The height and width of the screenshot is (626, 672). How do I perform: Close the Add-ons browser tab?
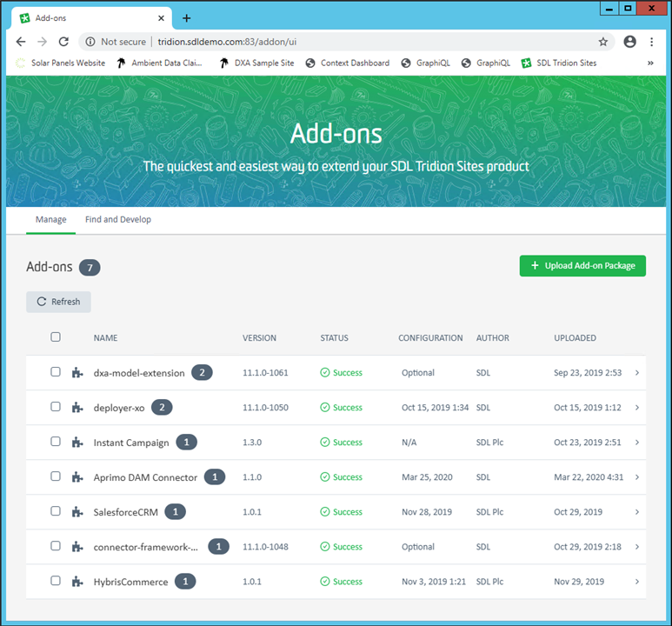161,18
